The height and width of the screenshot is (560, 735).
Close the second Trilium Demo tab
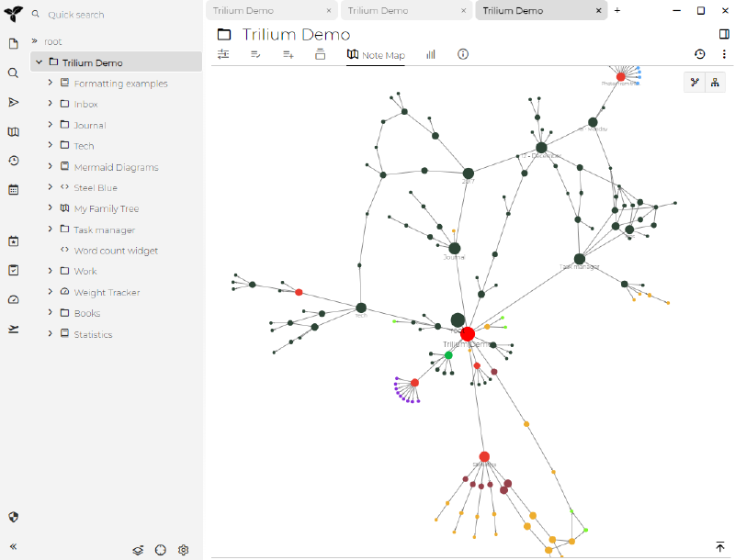pyautogui.click(x=464, y=10)
